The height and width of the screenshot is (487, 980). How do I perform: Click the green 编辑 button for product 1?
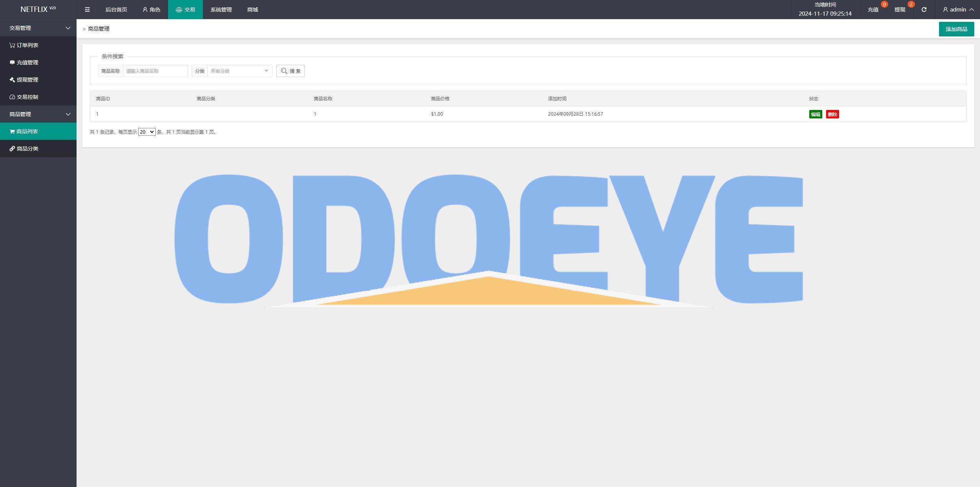pyautogui.click(x=815, y=114)
